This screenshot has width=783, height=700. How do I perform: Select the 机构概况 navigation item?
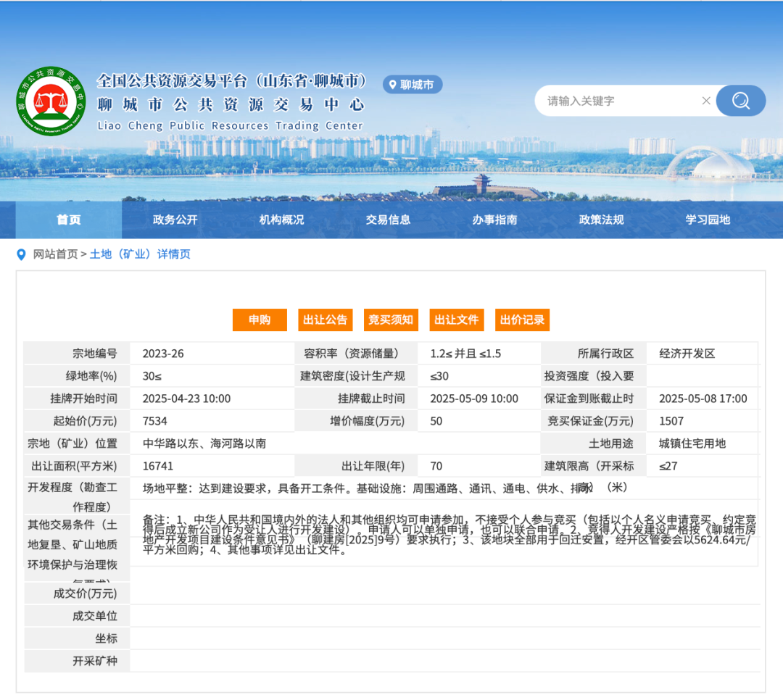(x=281, y=220)
